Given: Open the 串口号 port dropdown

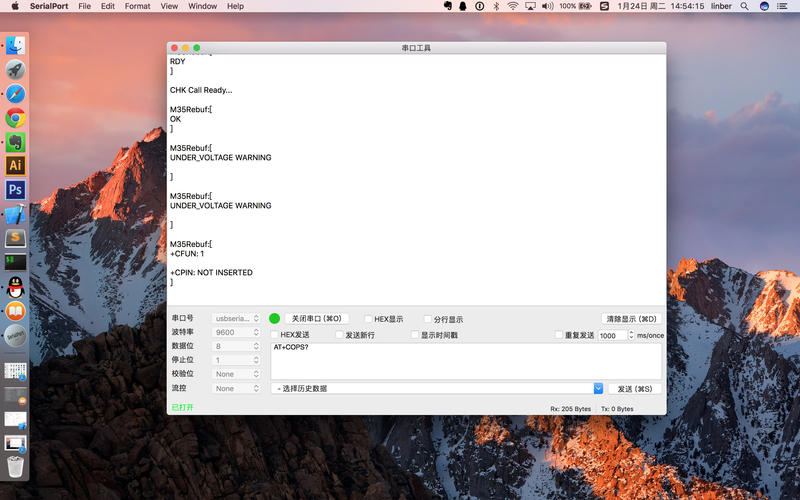Looking at the screenshot, I should pos(236,318).
